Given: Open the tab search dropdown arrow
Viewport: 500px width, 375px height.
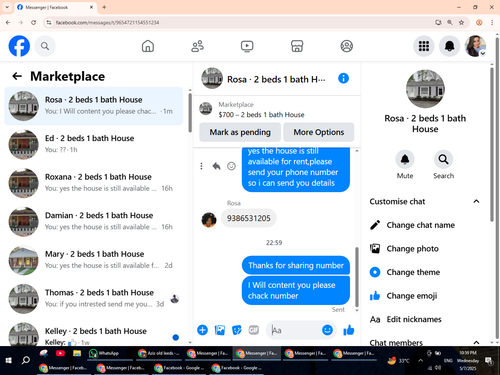Looking at the screenshot, I should click(7, 7).
